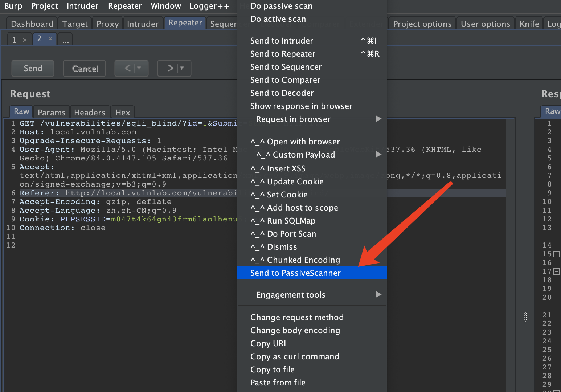Add new Repeater tab with ellipsis
Viewport: 561px width, 392px height.
pyautogui.click(x=66, y=40)
